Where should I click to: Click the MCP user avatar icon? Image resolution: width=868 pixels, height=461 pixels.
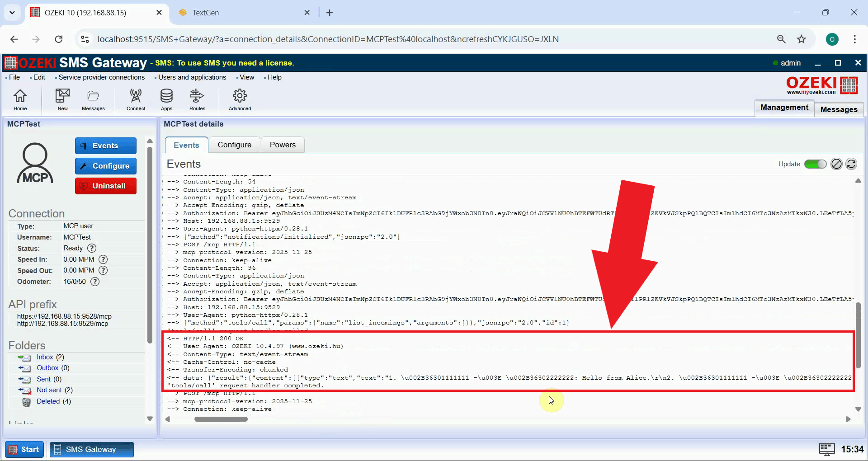point(35,163)
